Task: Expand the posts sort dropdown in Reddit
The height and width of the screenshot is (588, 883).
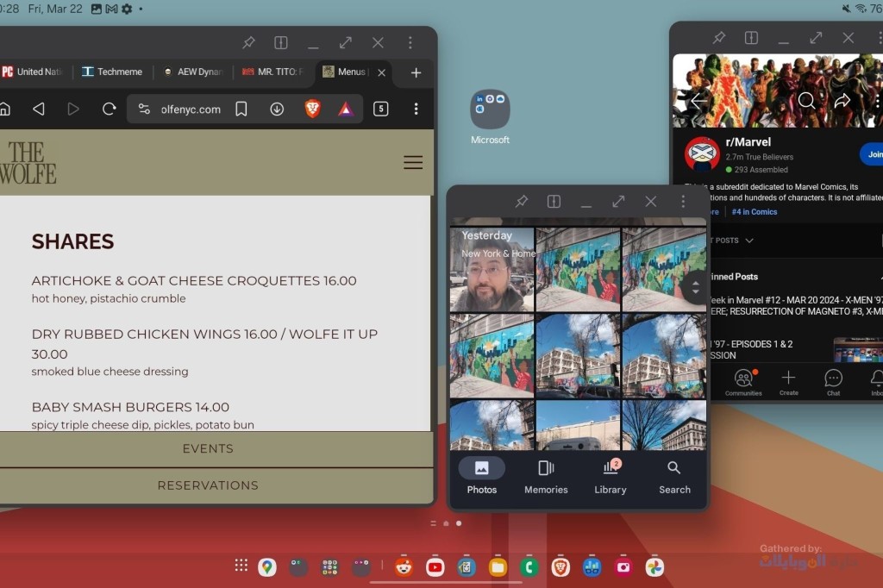Action: tap(748, 241)
